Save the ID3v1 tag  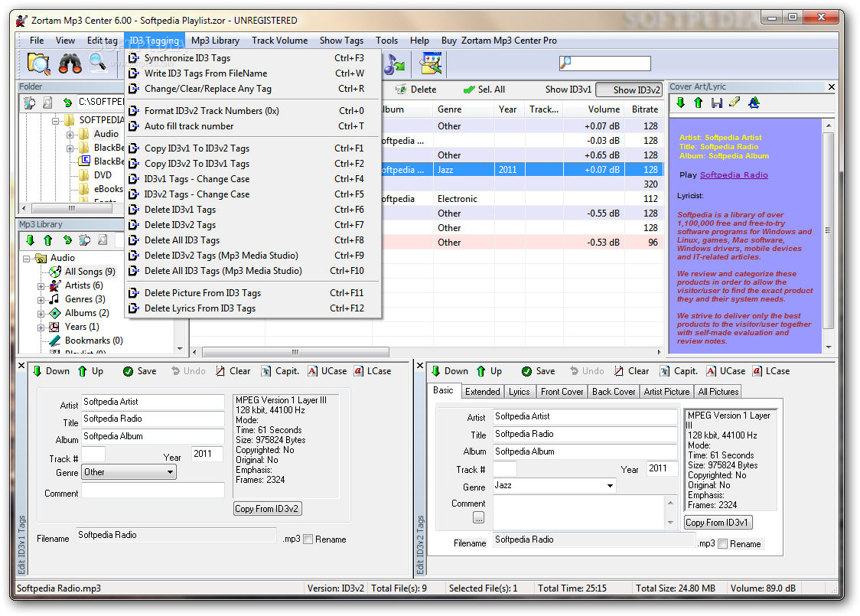140,371
